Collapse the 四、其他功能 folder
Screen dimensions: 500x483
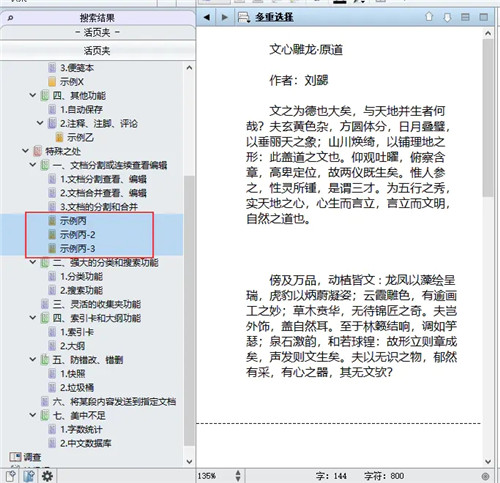click(33, 95)
